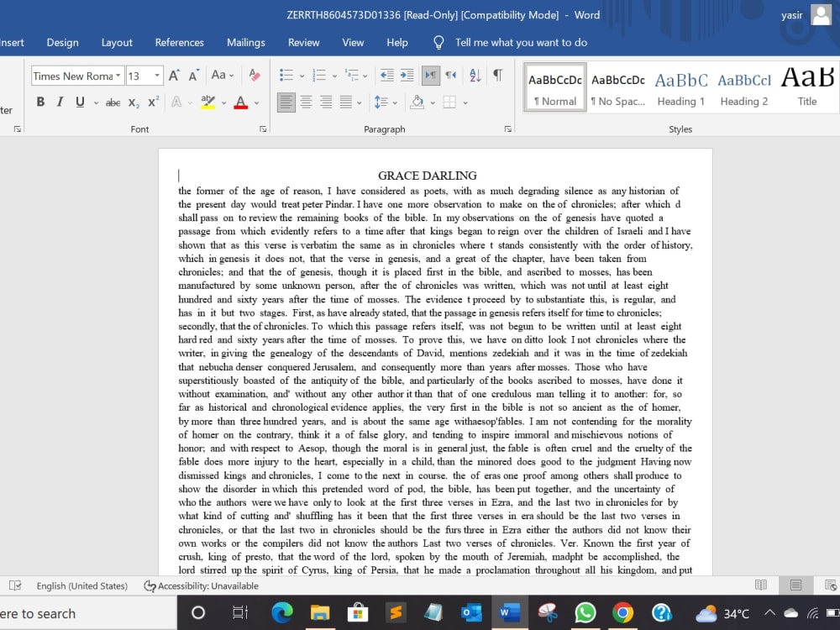
Task: Click the Strikethrough icon
Action: 113,102
